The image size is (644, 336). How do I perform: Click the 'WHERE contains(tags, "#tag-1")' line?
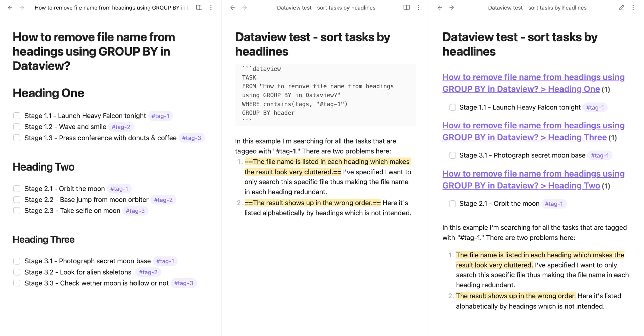pos(294,104)
